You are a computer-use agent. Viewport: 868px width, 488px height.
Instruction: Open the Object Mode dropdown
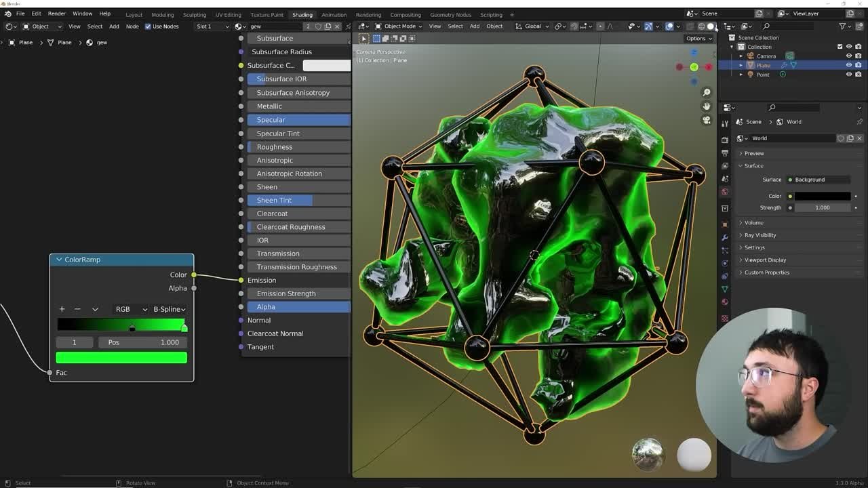click(x=399, y=26)
